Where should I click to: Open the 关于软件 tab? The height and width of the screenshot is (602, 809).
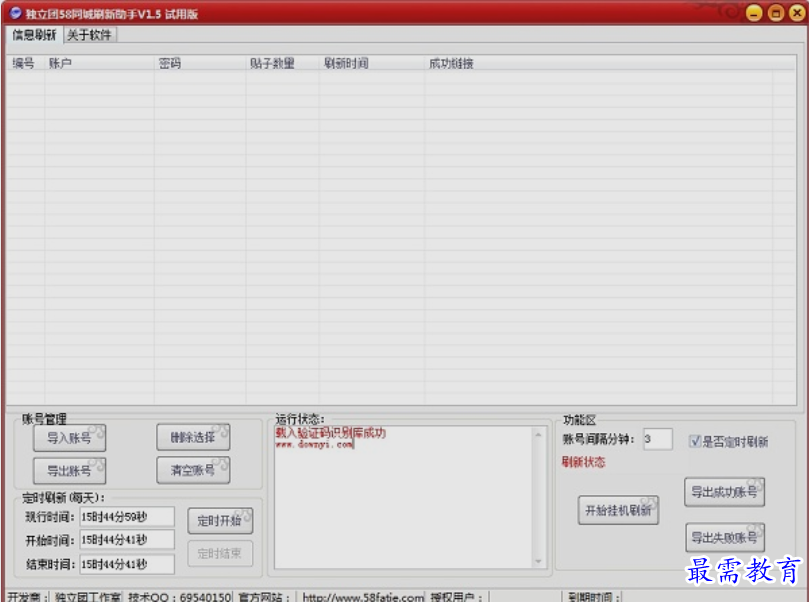coord(89,35)
